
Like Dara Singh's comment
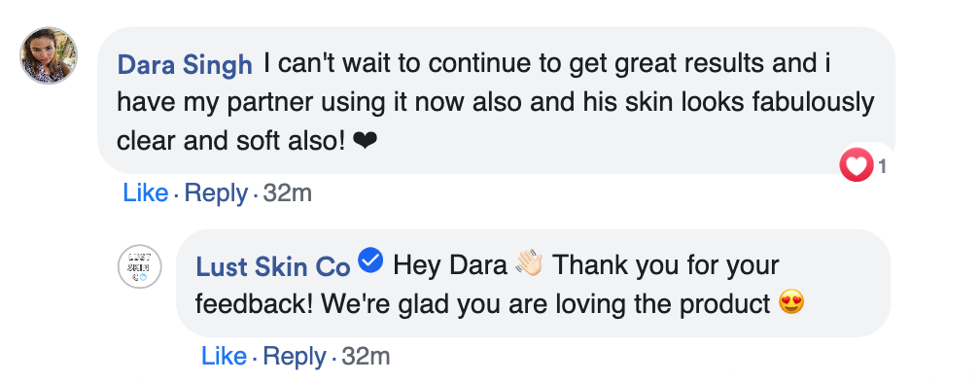[146, 193]
